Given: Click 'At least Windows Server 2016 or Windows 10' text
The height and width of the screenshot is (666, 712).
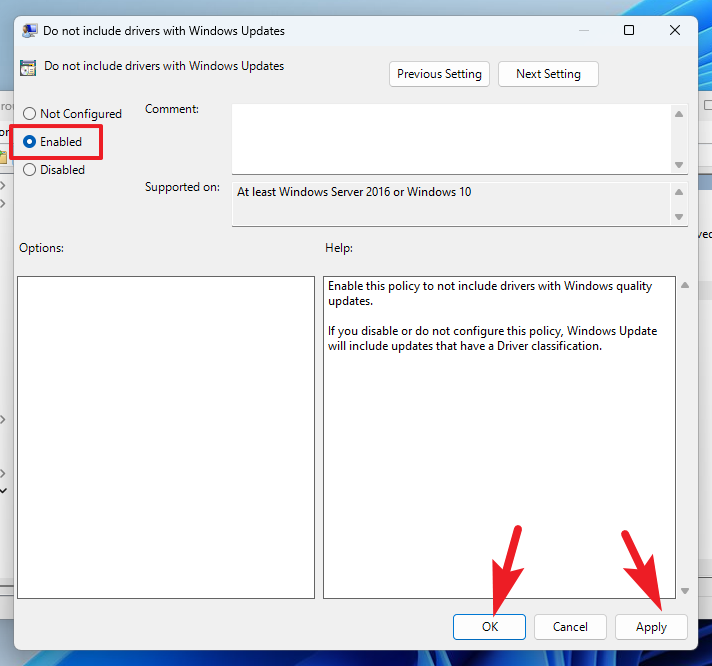Looking at the screenshot, I should coord(354,192).
